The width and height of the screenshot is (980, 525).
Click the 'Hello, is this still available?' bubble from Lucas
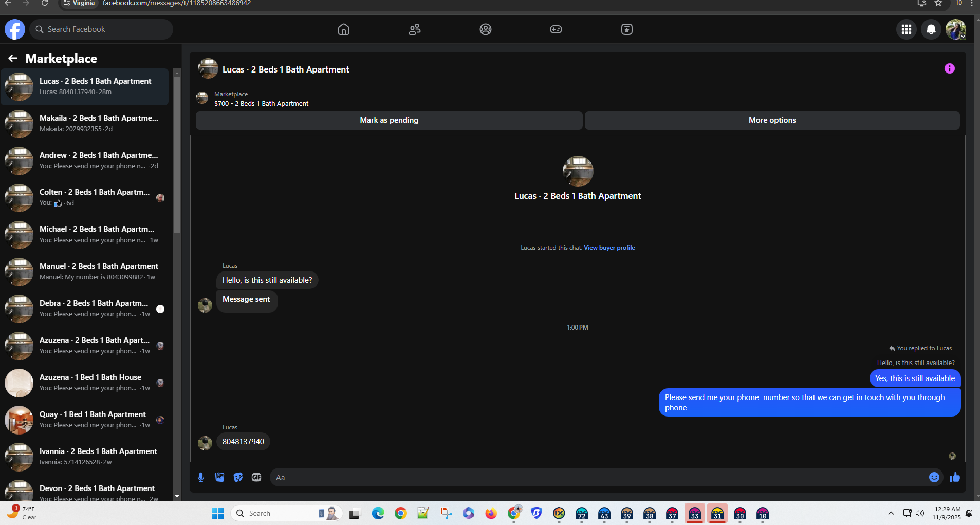coord(267,280)
